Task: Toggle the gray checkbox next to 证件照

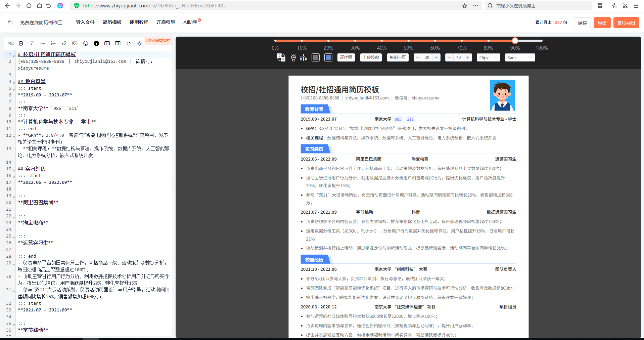Action: click(x=315, y=57)
